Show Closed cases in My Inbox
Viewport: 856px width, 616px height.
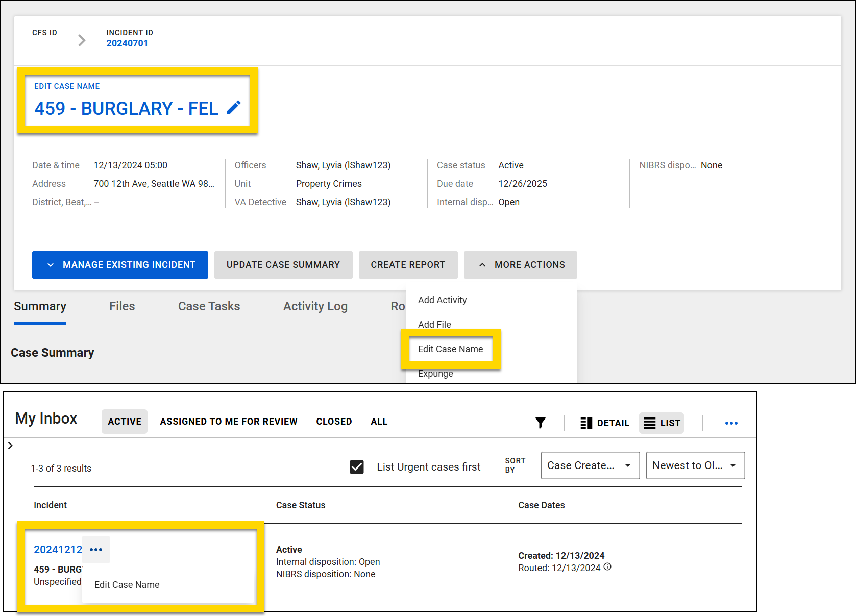point(334,421)
